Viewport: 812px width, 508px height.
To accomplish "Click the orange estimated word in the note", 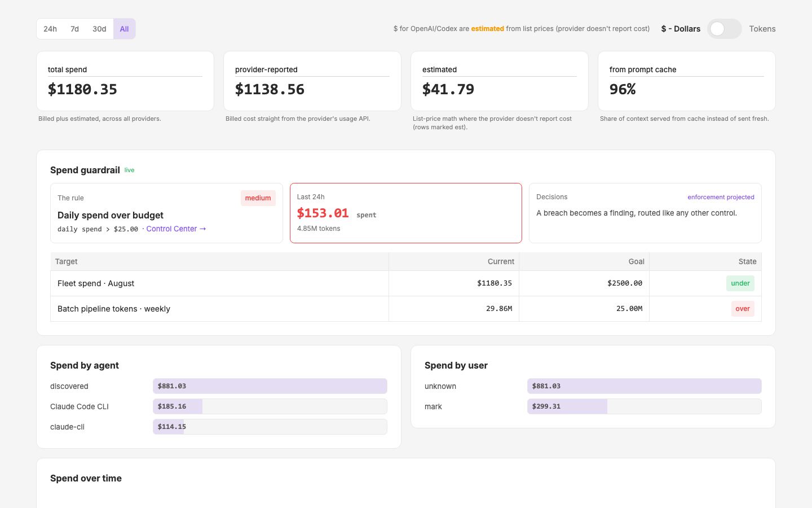I will pyautogui.click(x=487, y=29).
